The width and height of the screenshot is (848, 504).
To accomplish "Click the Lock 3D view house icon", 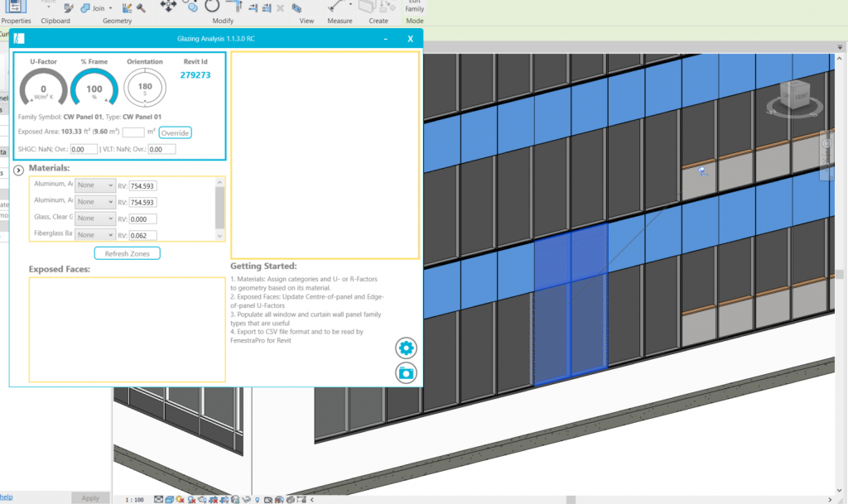I will pos(235,500).
